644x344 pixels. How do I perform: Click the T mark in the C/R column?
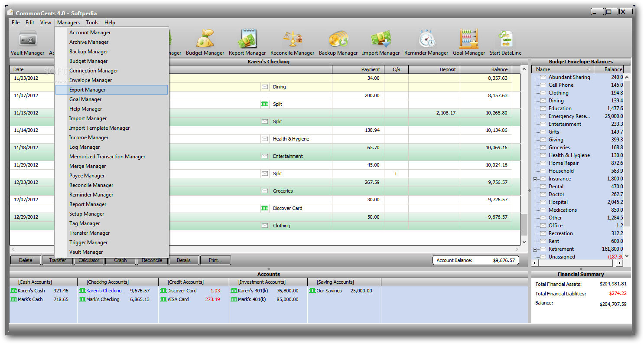[396, 174]
